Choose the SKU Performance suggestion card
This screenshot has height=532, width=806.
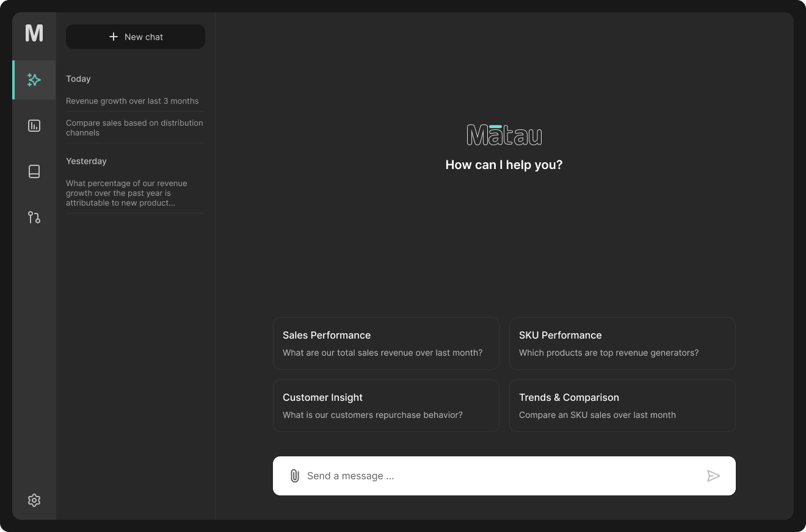tap(622, 343)
